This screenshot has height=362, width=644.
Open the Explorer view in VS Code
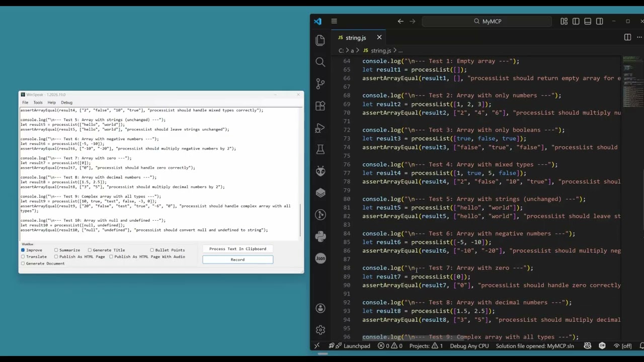click(320, 40)
